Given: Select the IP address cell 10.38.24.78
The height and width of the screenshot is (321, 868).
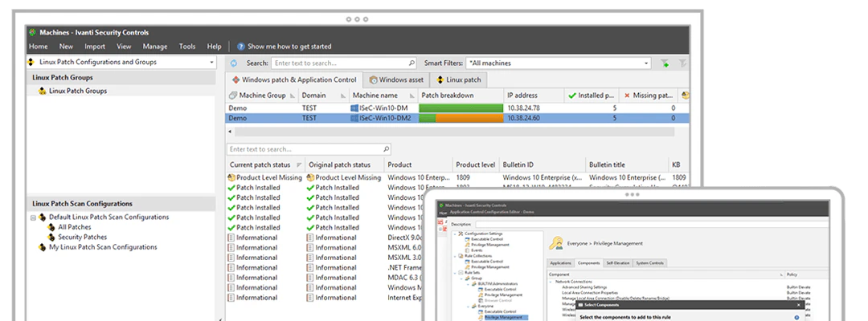Looking at the screenshot, I should [523, 108].
